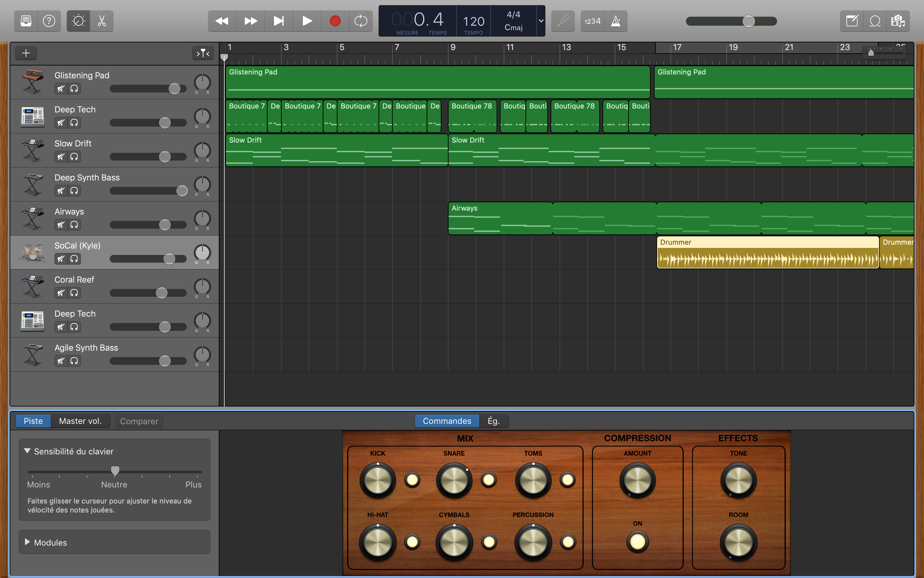Screen dimensions: 924x578
Task: Click the effects TONE knob
Action: click(739, 480)
